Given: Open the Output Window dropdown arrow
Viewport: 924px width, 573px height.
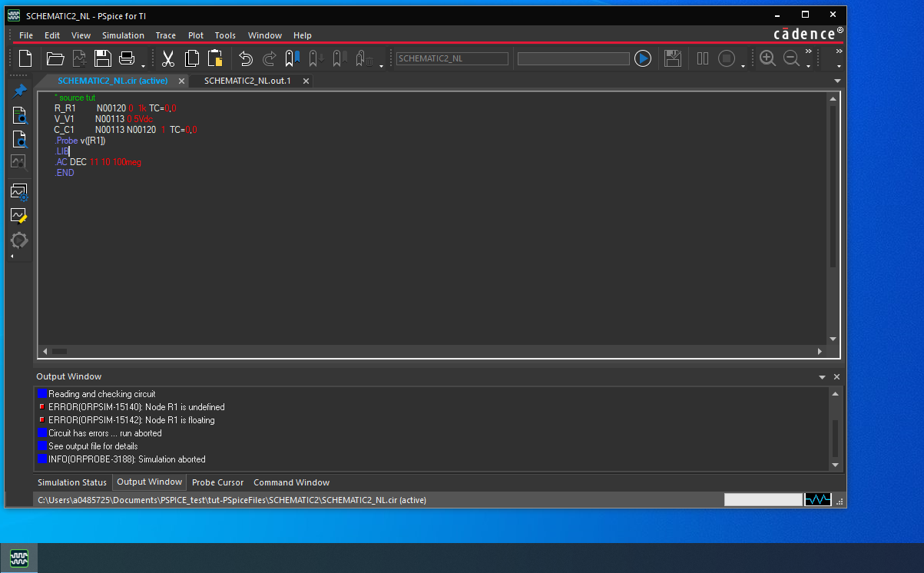Looking at the screenshot, I should pos(822,376).
